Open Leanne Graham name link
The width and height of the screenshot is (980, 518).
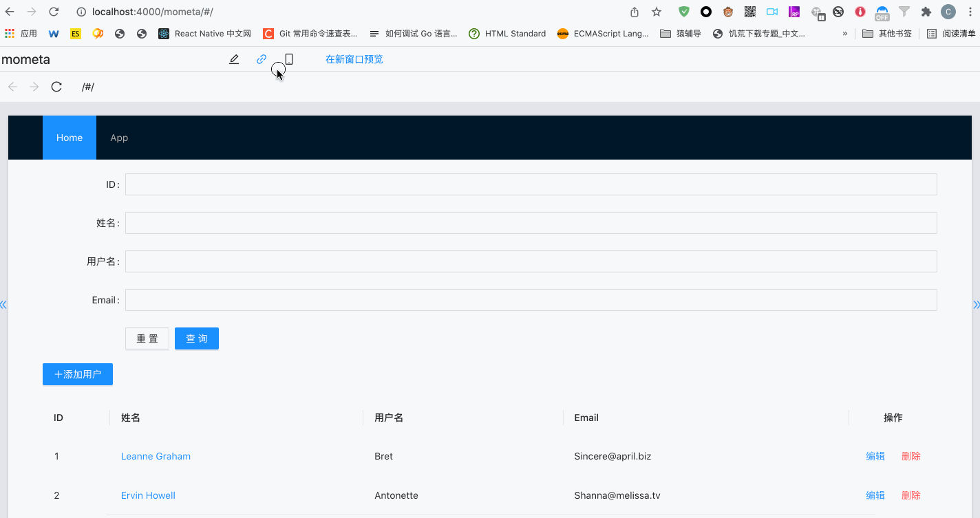(x=156, y=456)
